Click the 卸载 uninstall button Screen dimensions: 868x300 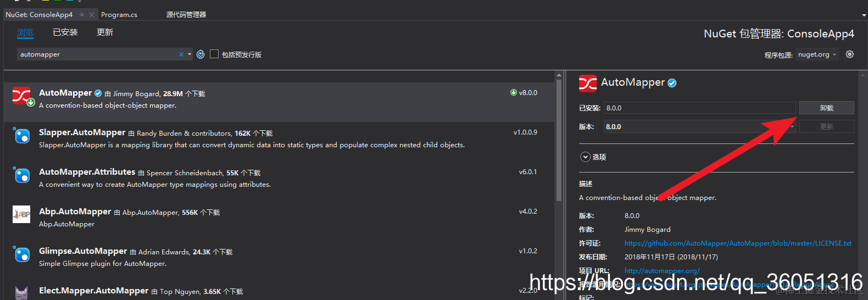point(826,108)
